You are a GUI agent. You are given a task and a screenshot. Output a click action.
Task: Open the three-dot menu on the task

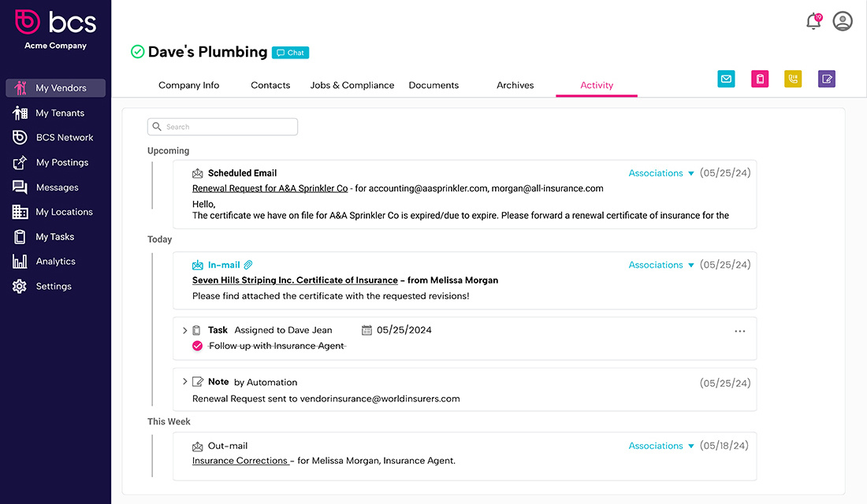click(740, 331)
